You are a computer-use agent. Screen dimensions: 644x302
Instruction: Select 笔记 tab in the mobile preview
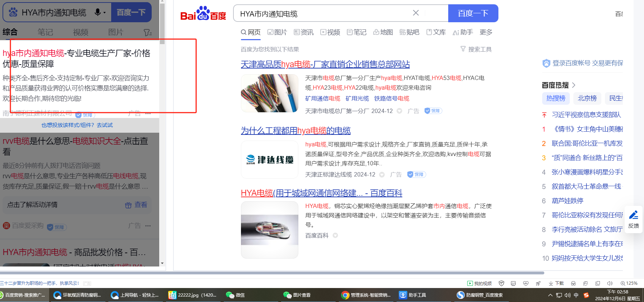tap(45, 32)
